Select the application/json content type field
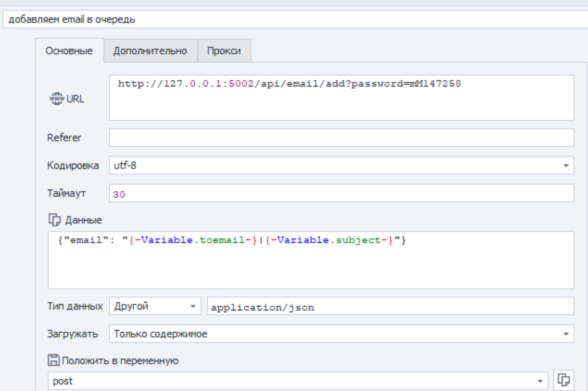This screenshot has height=391, width=588. (391, 307)
